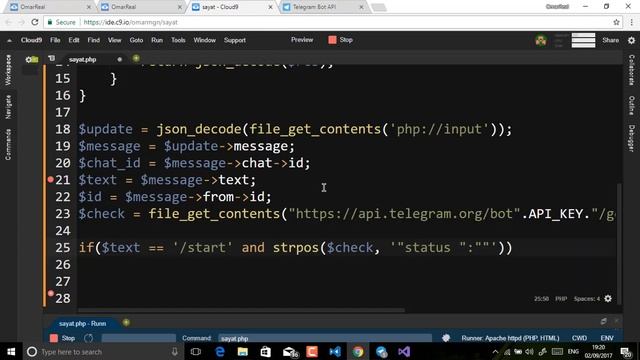Reload the browser page
This screenshot has width=640, height=360.
click(x=35, y=22)
